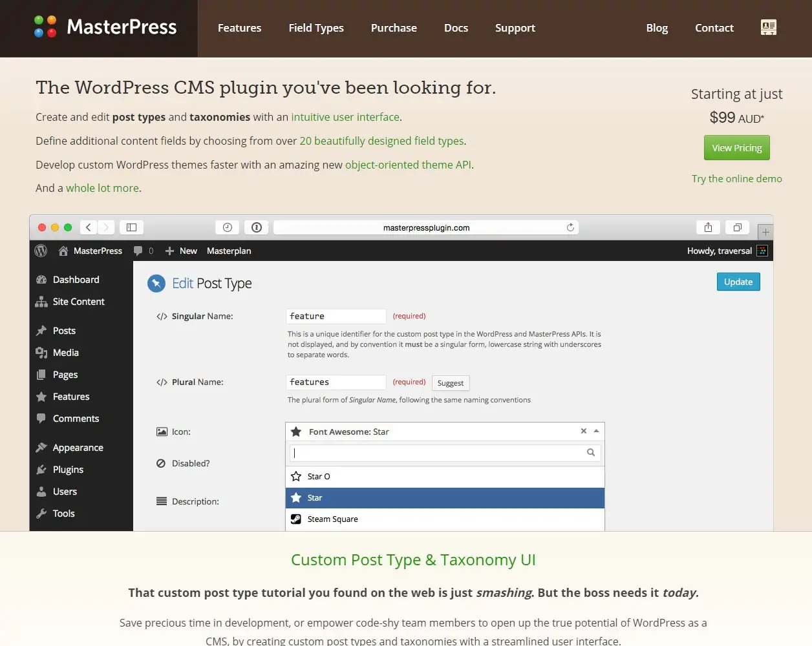The width and height of the screenshot is (812, 646).
Task: Click the 1Password icon in browser toolbar
Action: click(257, 227)
